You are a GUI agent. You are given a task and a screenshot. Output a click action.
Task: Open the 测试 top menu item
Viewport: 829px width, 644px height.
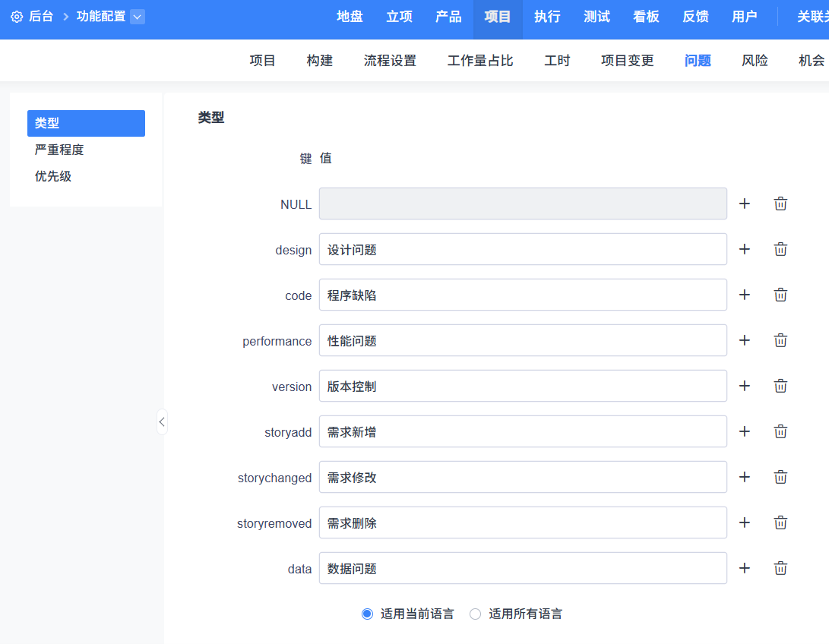tap(596, 17)
